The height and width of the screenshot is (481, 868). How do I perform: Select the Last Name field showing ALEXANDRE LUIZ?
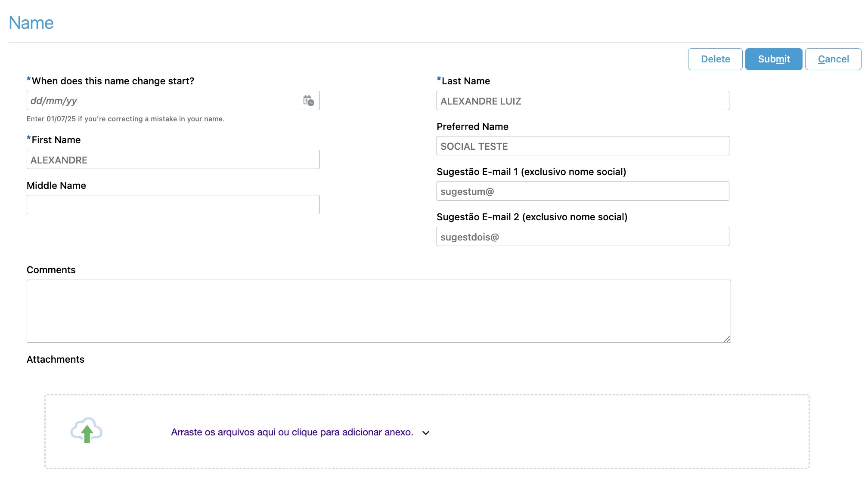coord(583,101)
